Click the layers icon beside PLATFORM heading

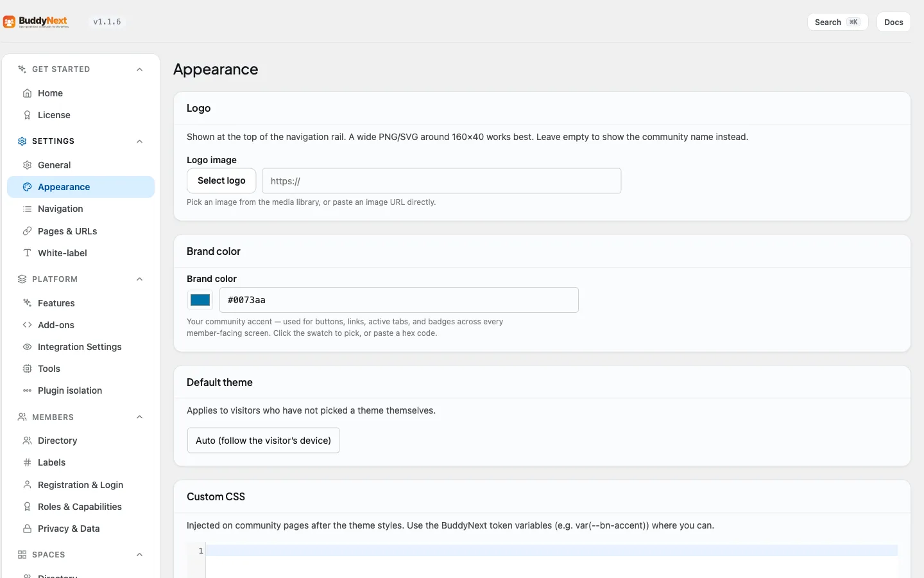tap(22, 279)
